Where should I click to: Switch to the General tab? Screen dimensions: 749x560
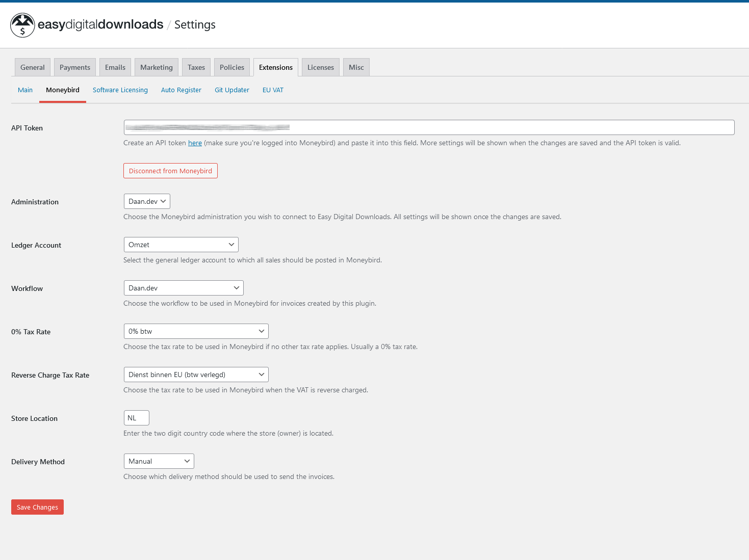(x=33, y=67)
